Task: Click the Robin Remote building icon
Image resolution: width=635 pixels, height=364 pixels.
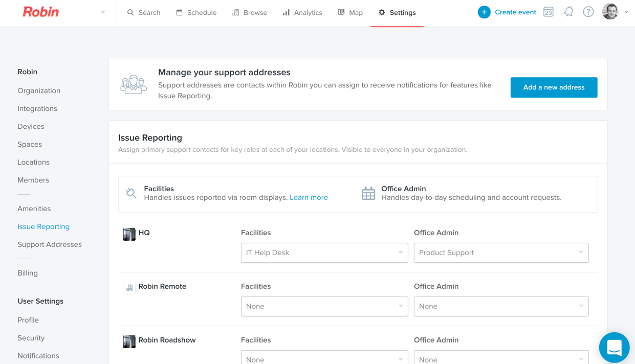Action: click(x=129, y=287)
